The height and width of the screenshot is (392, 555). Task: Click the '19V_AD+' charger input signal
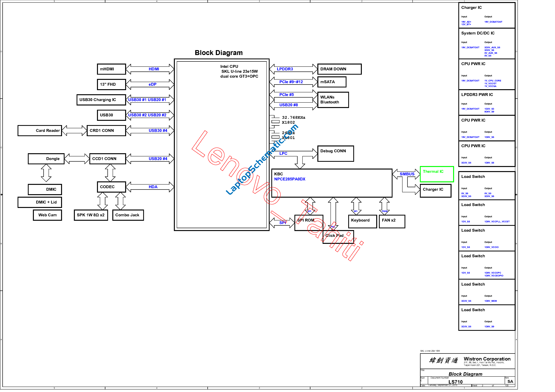point(466,22)
